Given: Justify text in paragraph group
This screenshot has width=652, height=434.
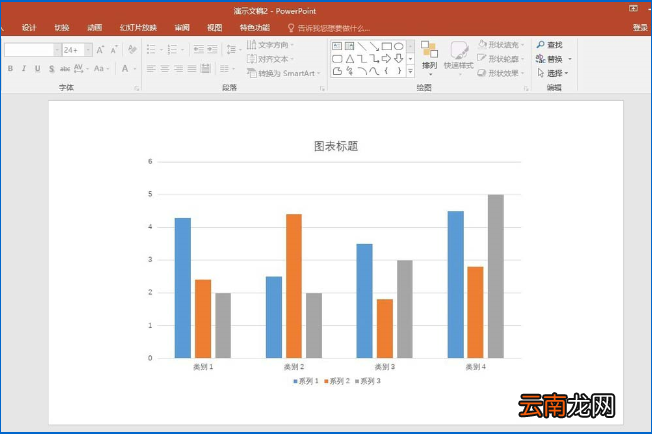Looking at the screenshot, I should (x=192, y=69).
